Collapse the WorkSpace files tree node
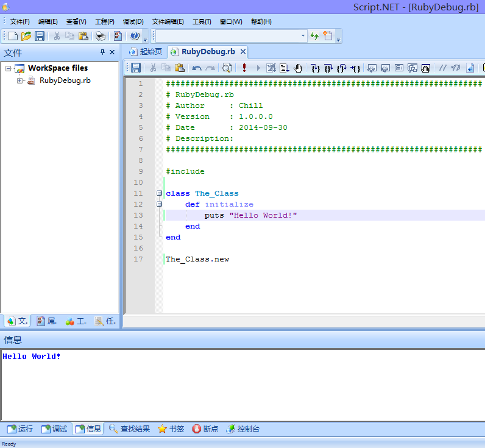 point(9,68)
